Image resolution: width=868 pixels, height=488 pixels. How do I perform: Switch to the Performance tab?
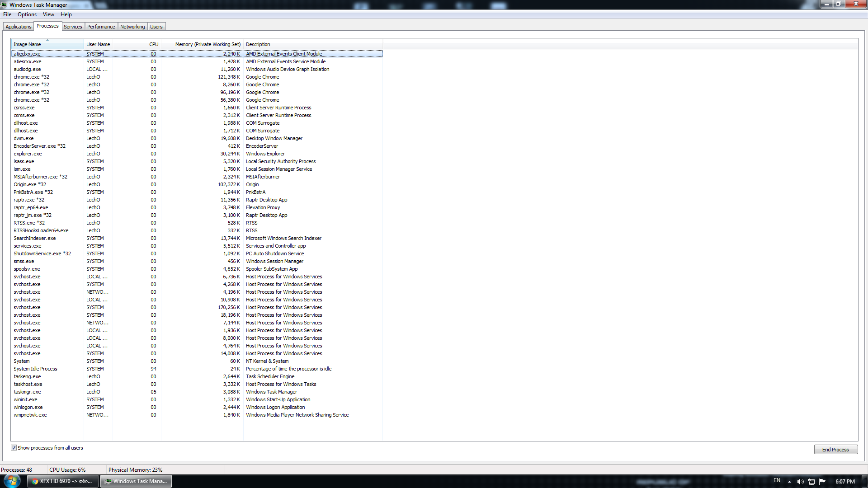click(x=101, y=27)
